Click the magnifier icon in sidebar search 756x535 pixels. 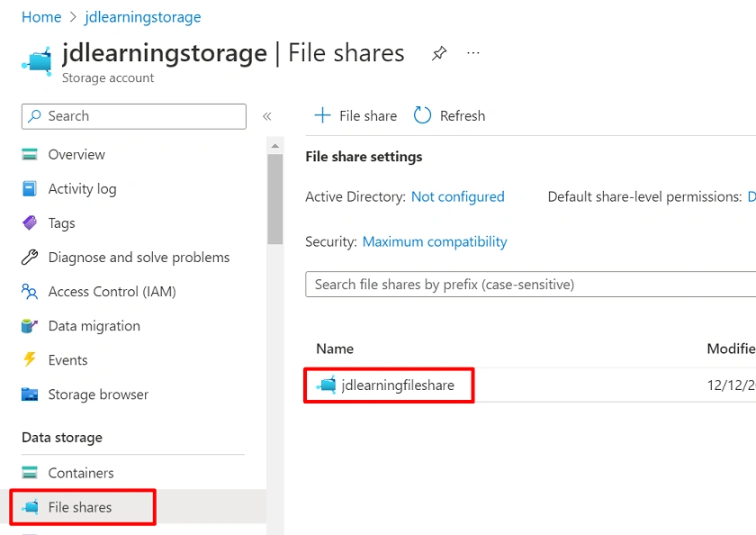tap(34, 116)
